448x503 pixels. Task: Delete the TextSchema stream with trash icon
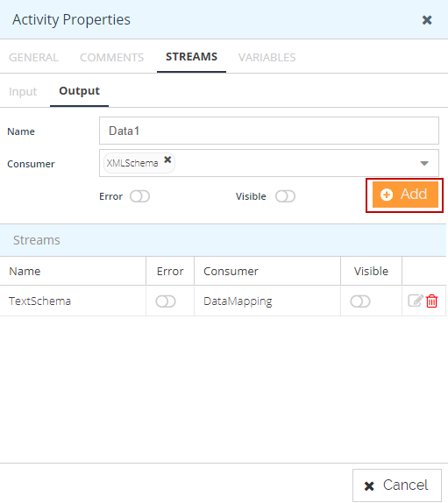coord(431,301)
